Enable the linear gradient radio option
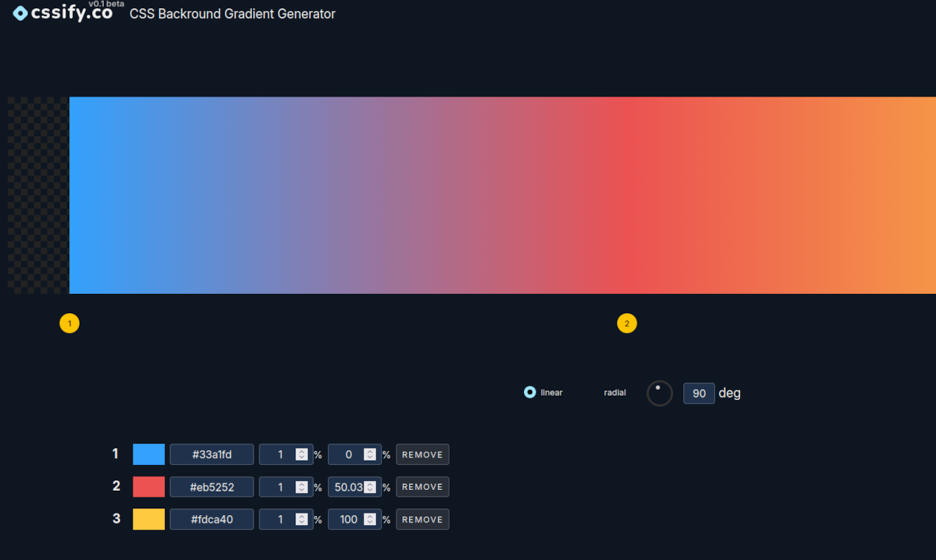The width and height of the screenshot is (936, 560). coord(530,393)
